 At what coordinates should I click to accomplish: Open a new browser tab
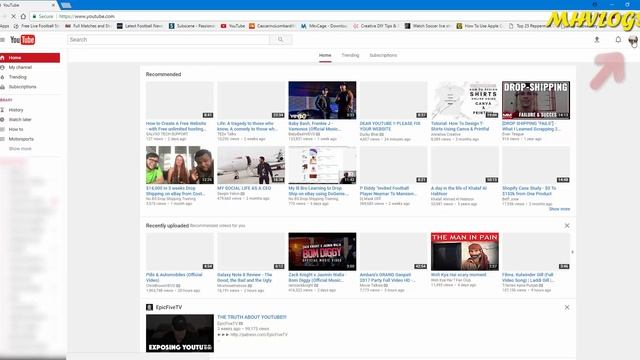(x=66, y=5)
